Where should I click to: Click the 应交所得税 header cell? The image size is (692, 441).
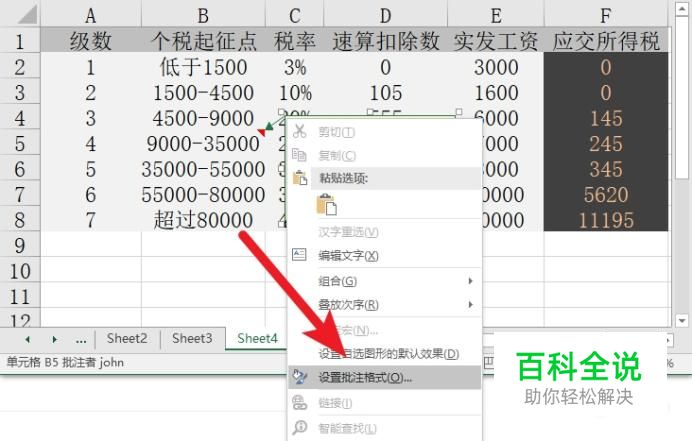(606, 41)
